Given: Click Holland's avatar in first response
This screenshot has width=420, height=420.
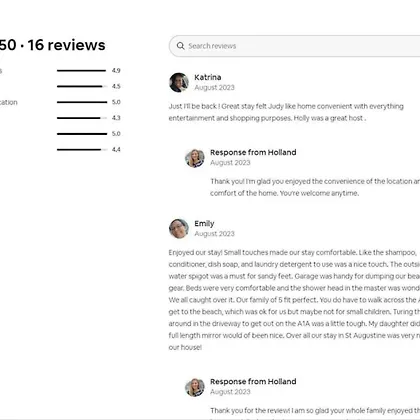Looking at the screenshot, I should (195, 158).
